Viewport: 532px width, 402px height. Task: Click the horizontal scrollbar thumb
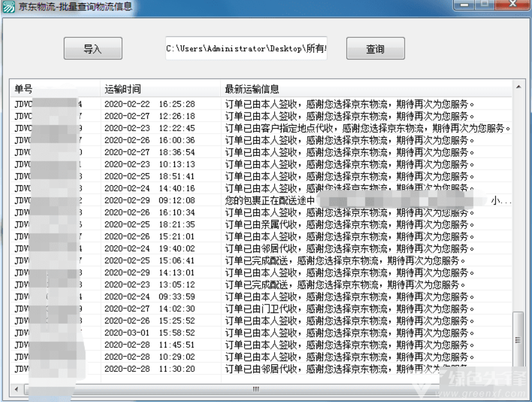[x=256, y=389]
